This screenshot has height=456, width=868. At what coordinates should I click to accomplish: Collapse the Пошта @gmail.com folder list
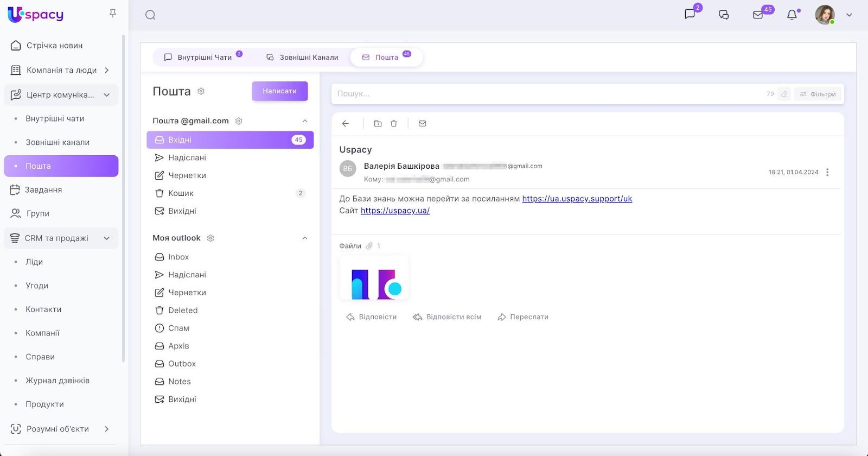click(x=305, y=121)
